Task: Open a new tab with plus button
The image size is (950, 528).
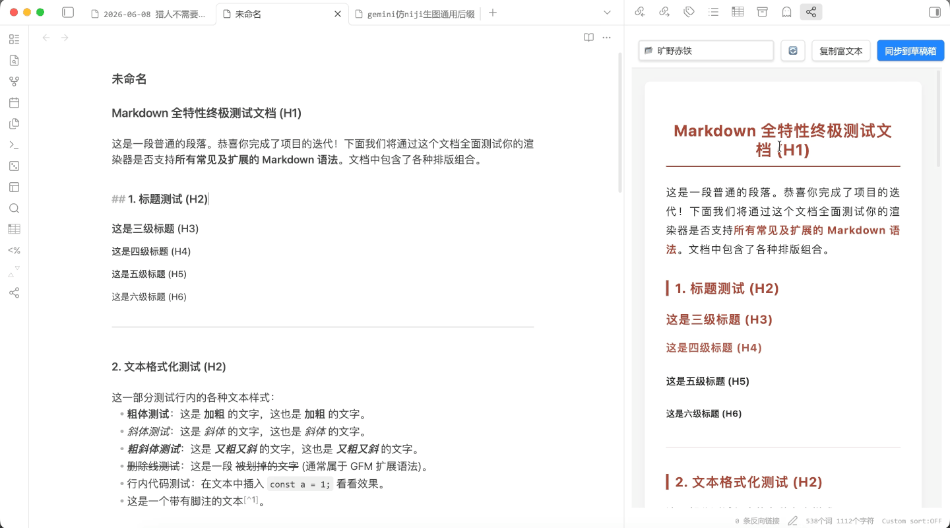Action: point(493,13)
